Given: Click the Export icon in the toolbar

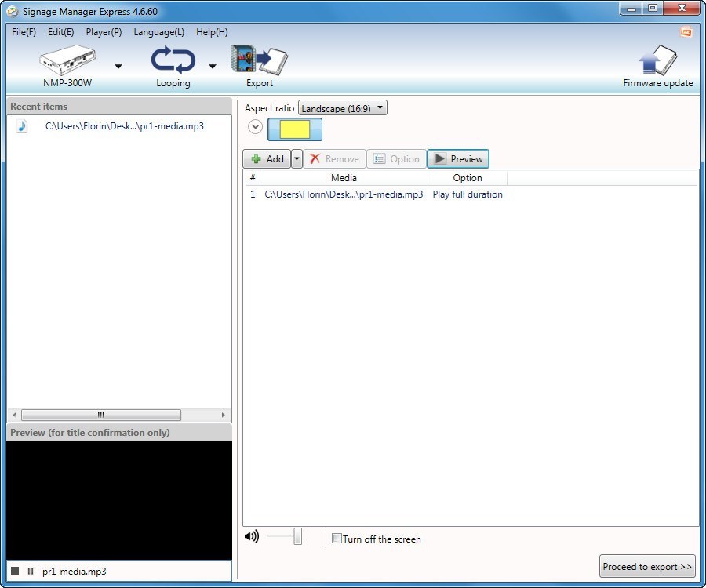Looking at the screenshot, I should coord(259,60).
